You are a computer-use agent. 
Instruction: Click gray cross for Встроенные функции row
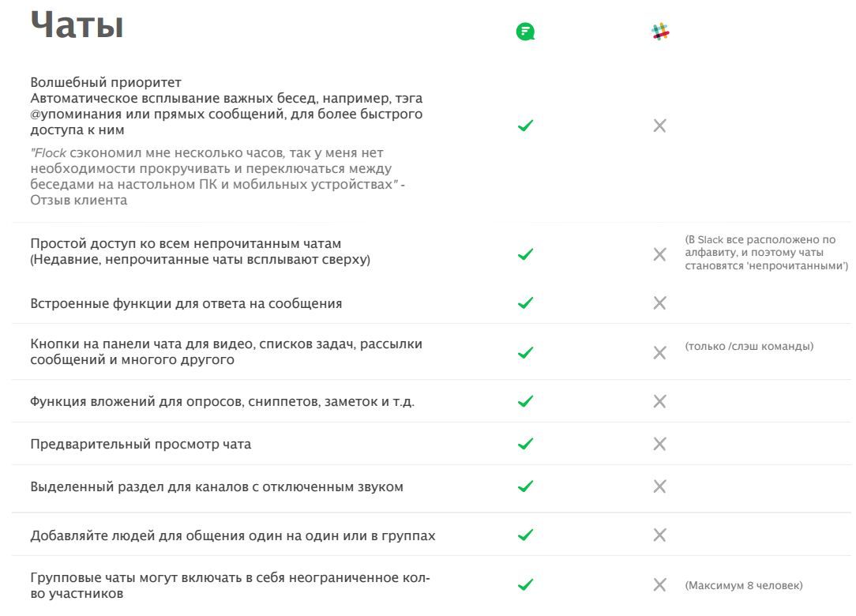(660, 303)
